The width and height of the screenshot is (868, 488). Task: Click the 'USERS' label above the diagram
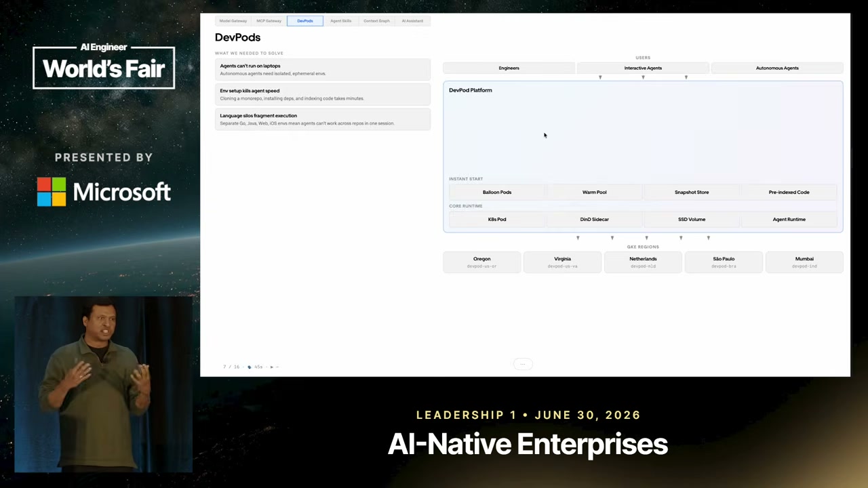coord(643,58)
